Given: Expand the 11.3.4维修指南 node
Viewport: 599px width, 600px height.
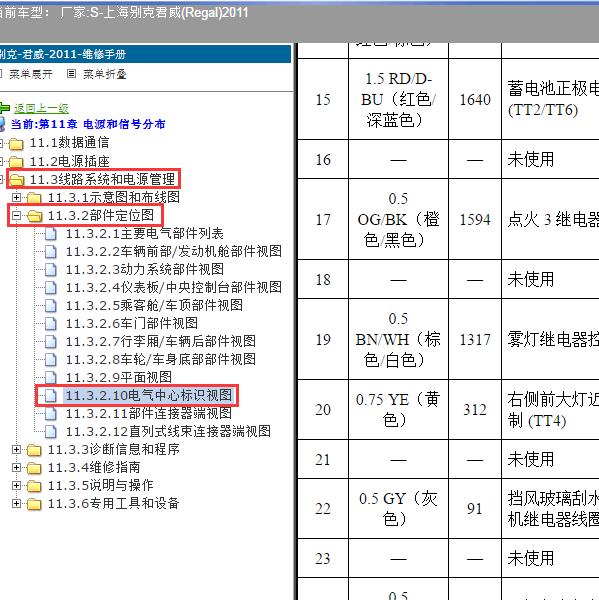Looking at the screenshot, I should pyautogui.click(x=16, y=467).
